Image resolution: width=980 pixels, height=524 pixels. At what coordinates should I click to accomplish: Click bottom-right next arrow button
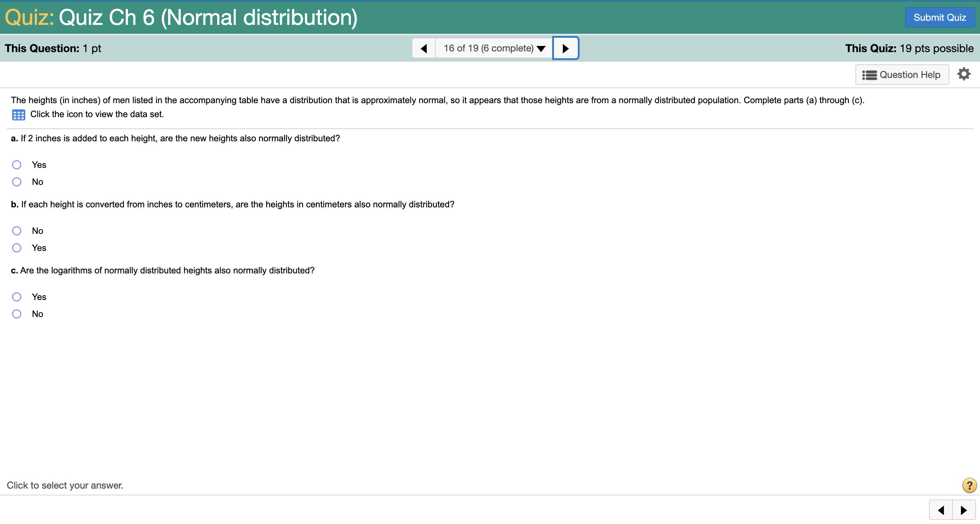coord(964,510)
